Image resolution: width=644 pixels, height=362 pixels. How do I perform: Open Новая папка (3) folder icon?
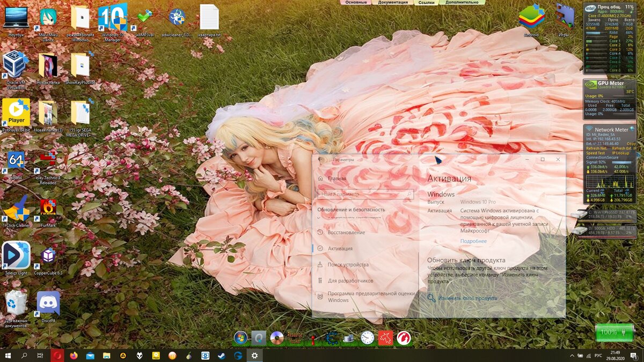click(48, 116)
